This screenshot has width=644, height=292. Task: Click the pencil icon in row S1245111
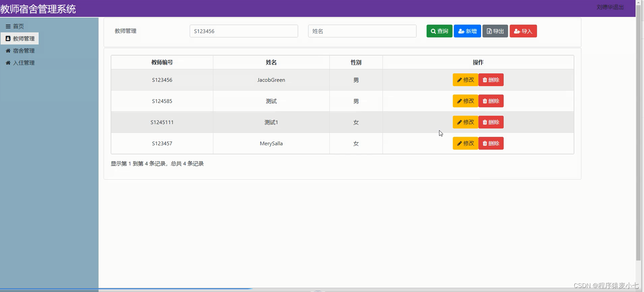[459, 122]
